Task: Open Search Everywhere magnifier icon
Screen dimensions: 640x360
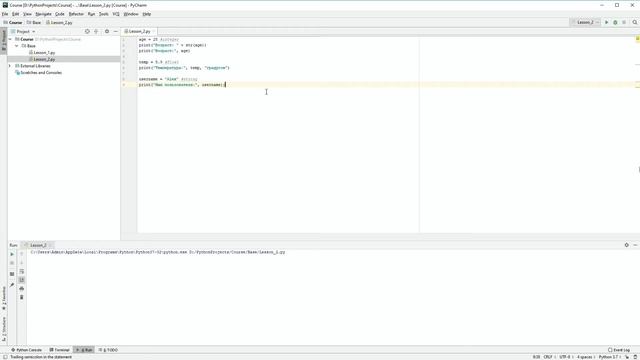Action: pos(635,22)
